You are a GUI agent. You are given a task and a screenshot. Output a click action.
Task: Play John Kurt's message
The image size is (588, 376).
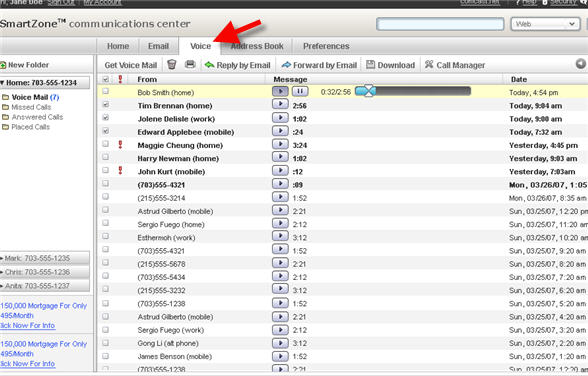[x=280, y=171]
